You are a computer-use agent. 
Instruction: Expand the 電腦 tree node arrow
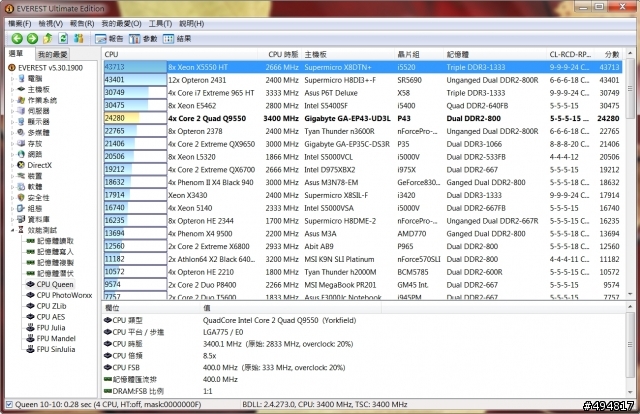point(13,78)
